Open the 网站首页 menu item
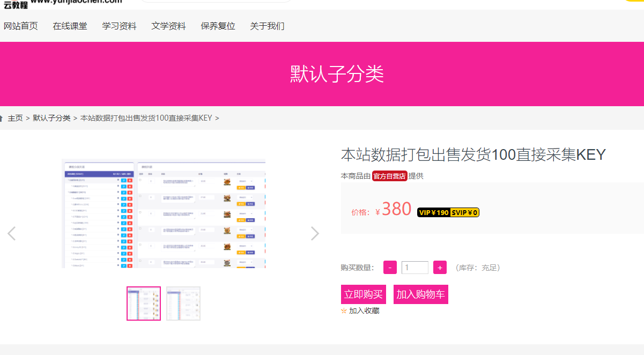644x355 pixels. pos(21,26)
